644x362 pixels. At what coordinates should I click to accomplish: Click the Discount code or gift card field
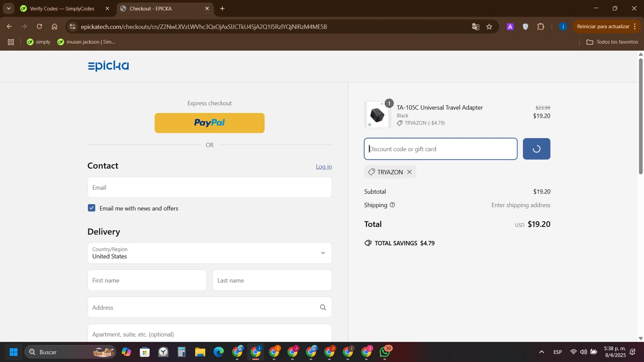point(440,149)
